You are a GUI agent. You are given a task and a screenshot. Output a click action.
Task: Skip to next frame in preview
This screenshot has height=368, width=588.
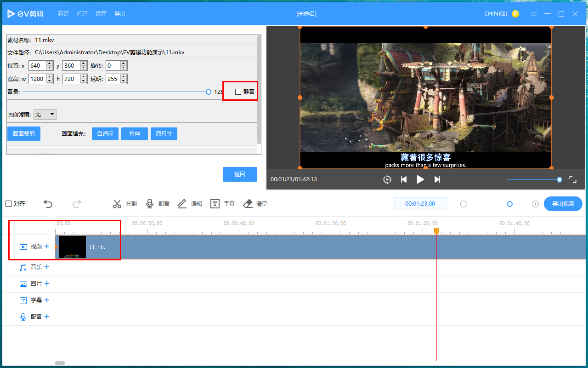[437, 179]
